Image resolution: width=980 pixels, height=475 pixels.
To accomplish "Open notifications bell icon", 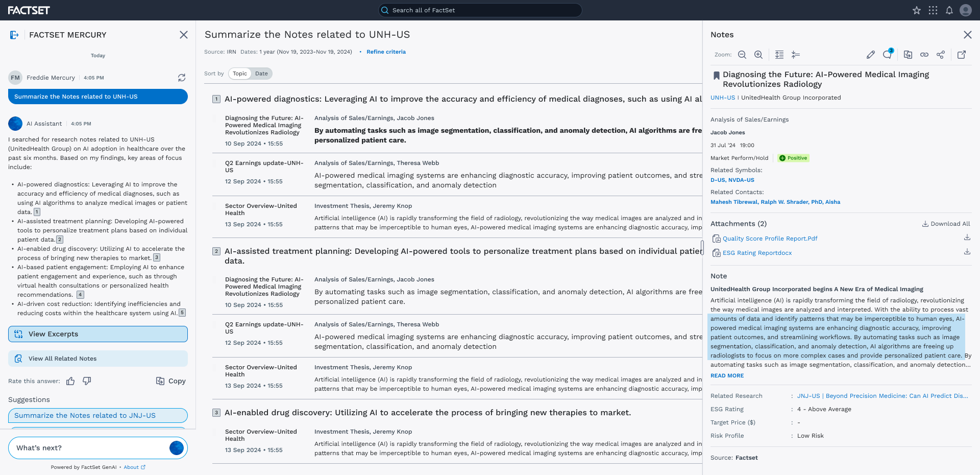I will (949, 10).
